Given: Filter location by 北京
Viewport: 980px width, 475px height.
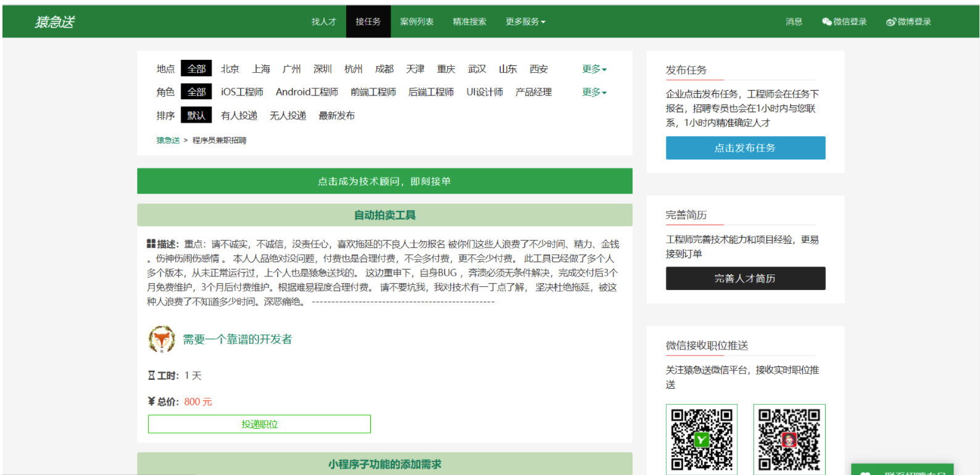Looking at the screenshot, I should point(230,69).
